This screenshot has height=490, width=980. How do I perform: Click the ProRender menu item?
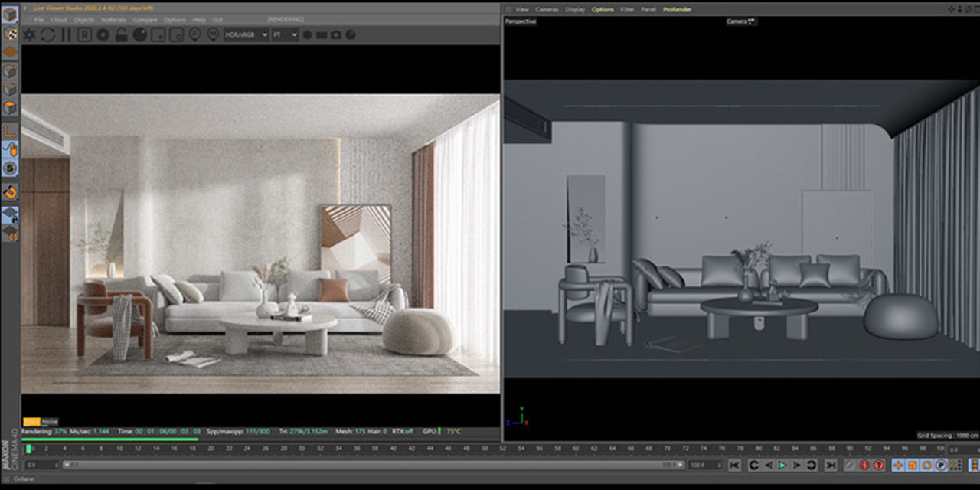pyautogui.click(x=678, y=10)
